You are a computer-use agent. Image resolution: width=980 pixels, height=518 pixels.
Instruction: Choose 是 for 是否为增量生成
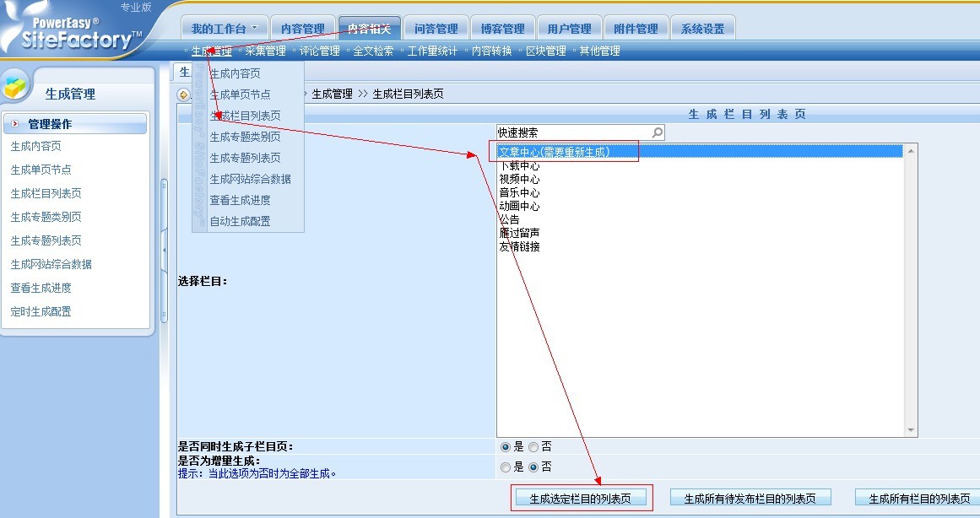pyautogui.click(x=506, y=467)
